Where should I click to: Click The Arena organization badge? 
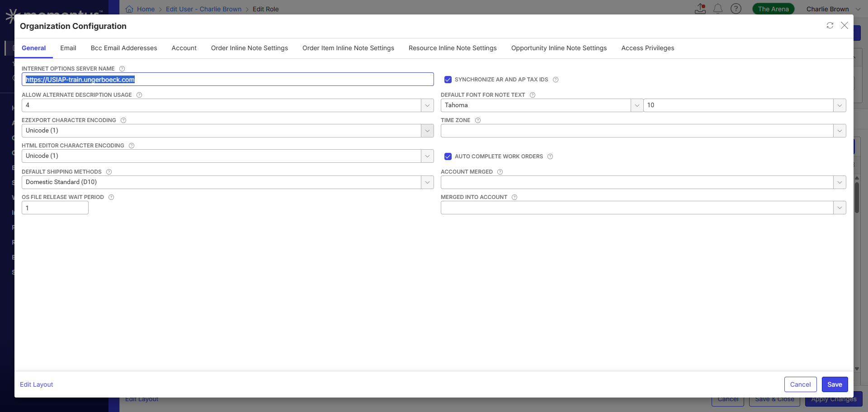[x=774, y=9]
